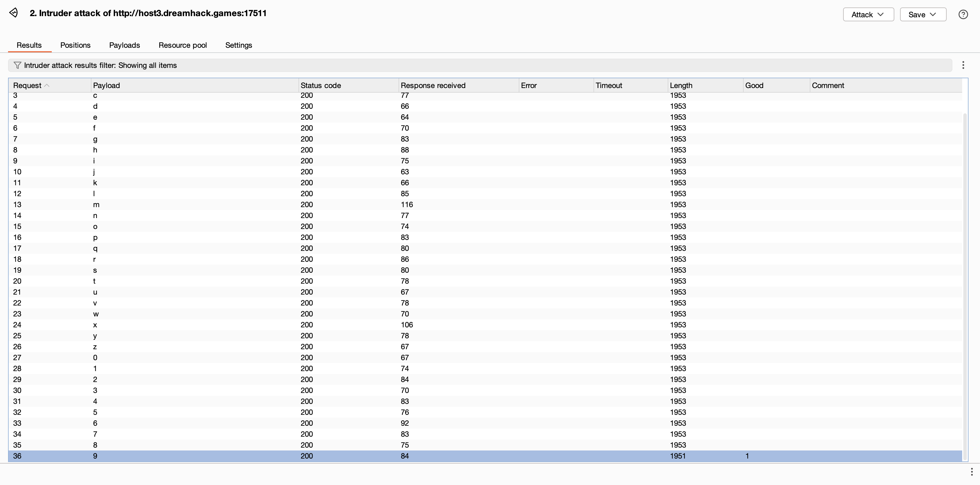Expand the Attack dropdown button
980x485 pixels.
(868, 14)
